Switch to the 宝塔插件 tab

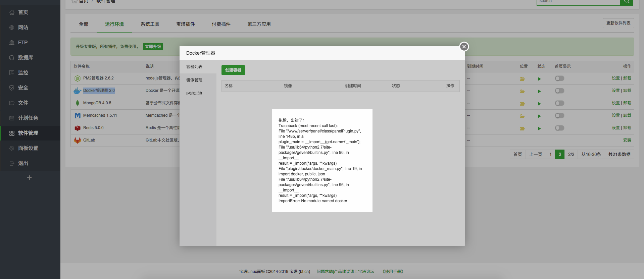click(x=186, y=24)
